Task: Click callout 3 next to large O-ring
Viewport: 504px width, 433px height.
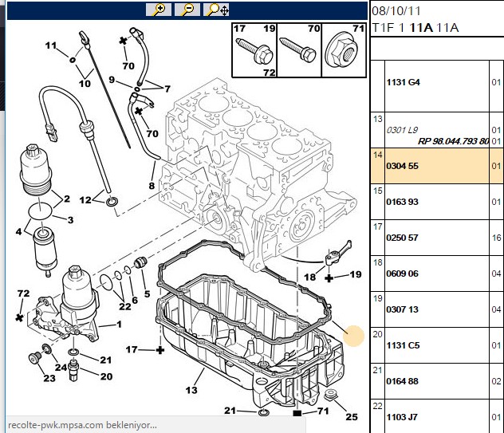Action: 71,220
